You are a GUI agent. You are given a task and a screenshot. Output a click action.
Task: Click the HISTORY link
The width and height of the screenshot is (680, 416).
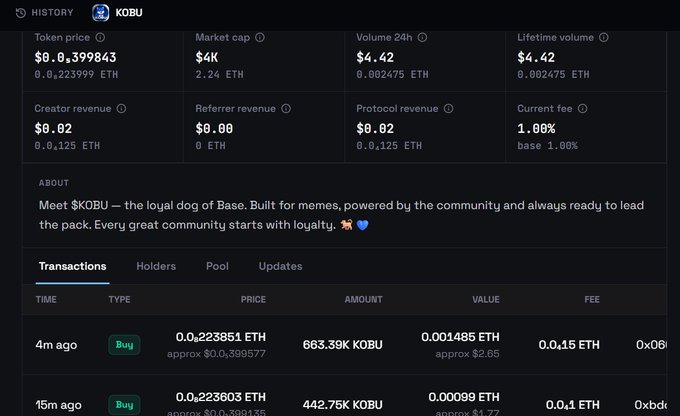(x=52, y=13)
